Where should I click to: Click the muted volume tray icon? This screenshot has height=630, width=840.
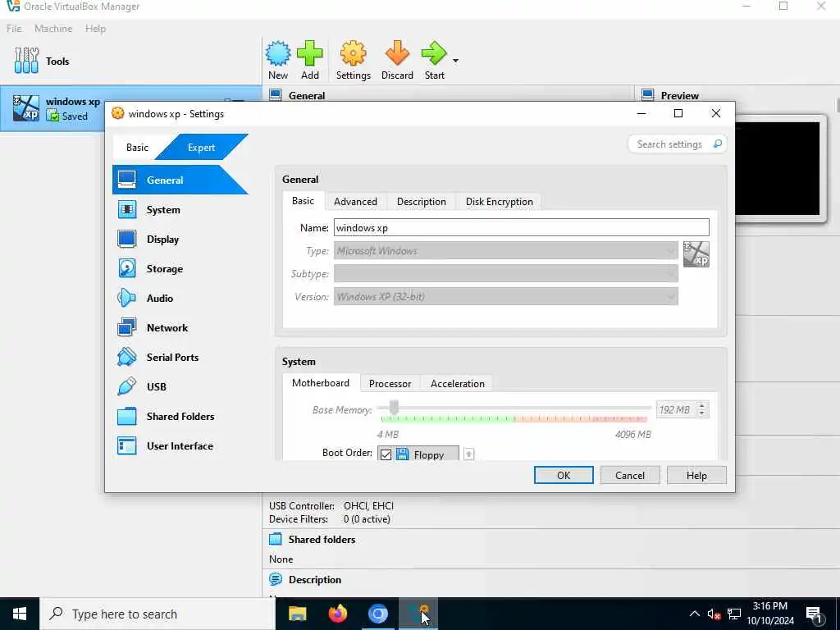(714, 614)
